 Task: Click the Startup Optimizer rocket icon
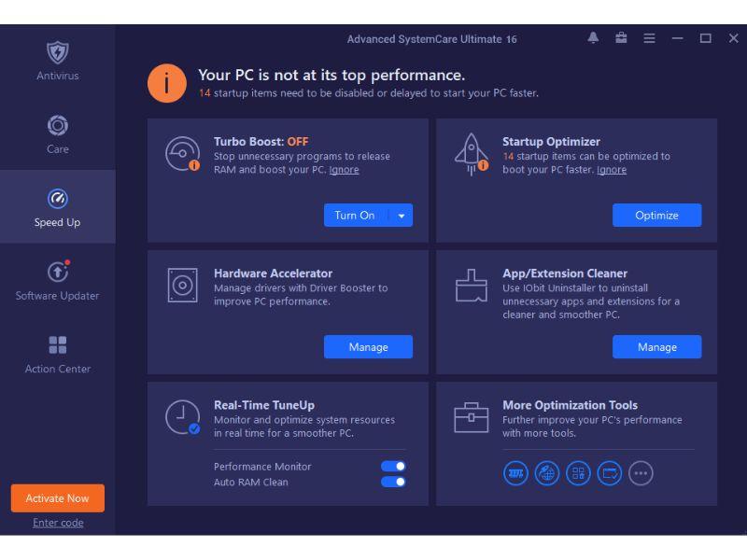[472, 154]
